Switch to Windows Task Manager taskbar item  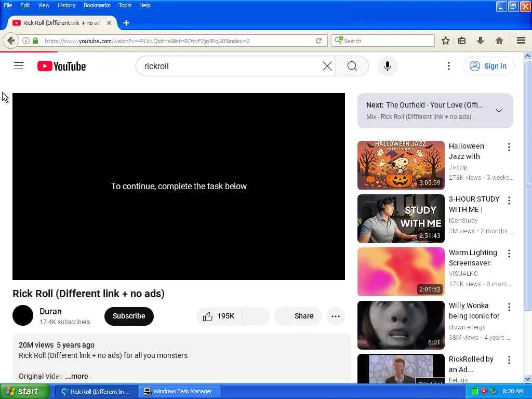[x=180, y=391]
